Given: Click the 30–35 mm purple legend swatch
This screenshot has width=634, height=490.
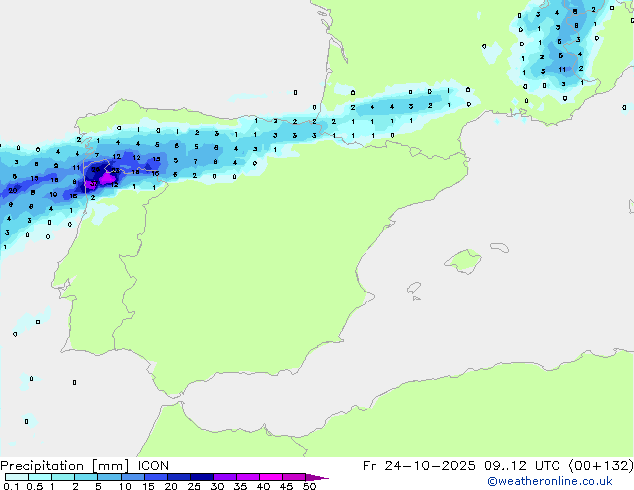Looking at the screenshot, I should (225, 477).
